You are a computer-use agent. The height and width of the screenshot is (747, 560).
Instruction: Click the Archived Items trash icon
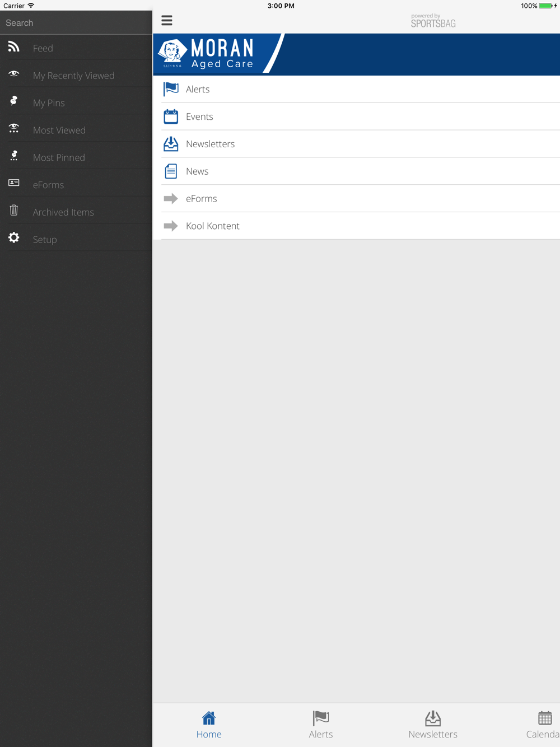coord(14,211)
